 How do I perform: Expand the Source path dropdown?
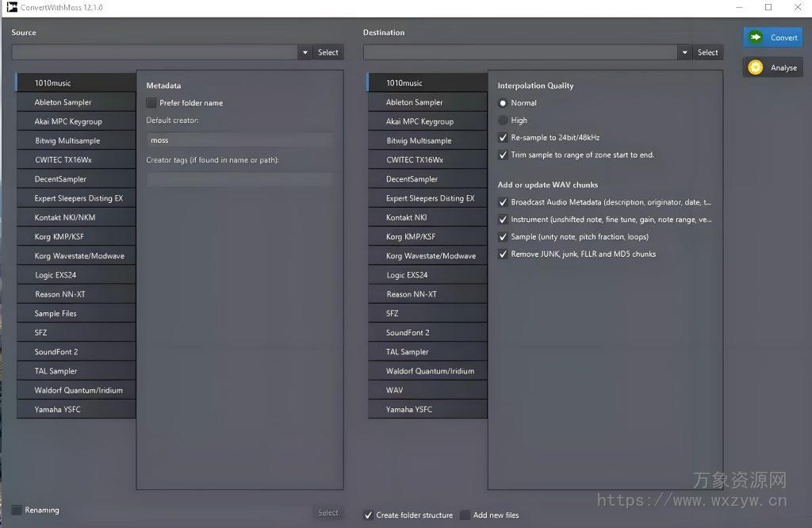pos(304,52)
